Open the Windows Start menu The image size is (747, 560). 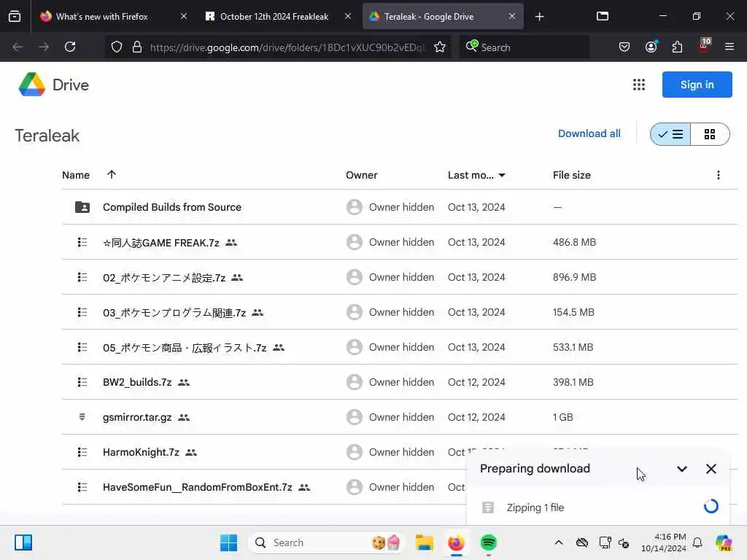(228, 542)
